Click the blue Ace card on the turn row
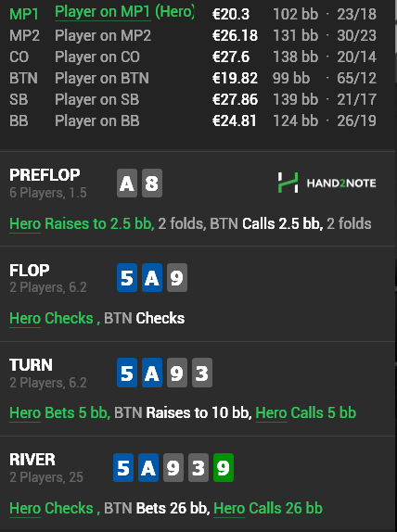Screen dimensions: 397x532 pyautogui.click(x=152, y=373)
